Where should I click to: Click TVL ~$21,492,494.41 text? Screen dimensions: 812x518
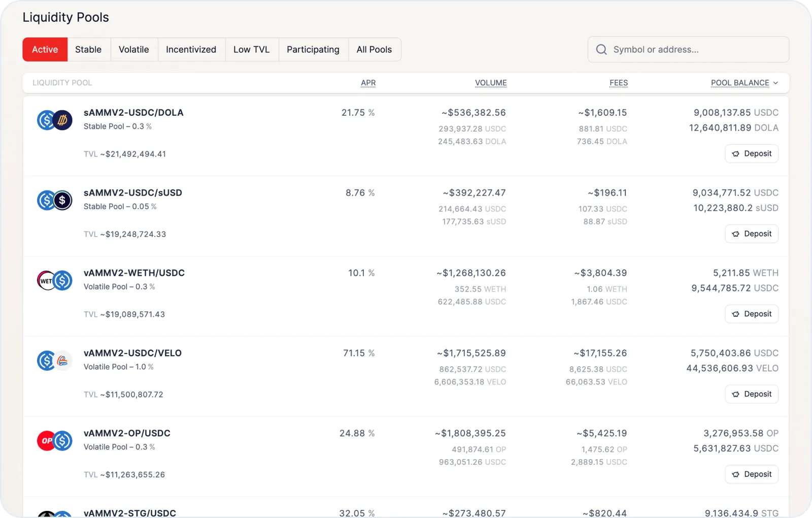click(125, 154)
